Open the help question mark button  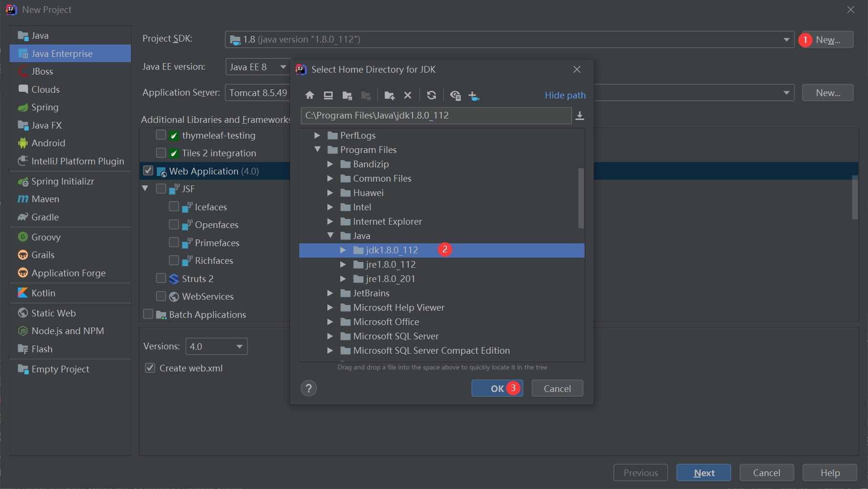click(309, 388)
